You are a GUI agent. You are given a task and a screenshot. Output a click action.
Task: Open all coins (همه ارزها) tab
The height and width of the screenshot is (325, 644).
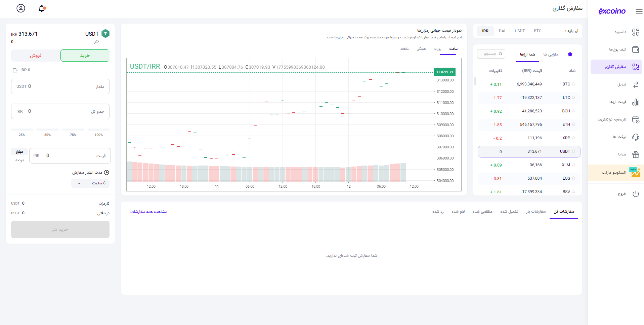click(527, 55)
